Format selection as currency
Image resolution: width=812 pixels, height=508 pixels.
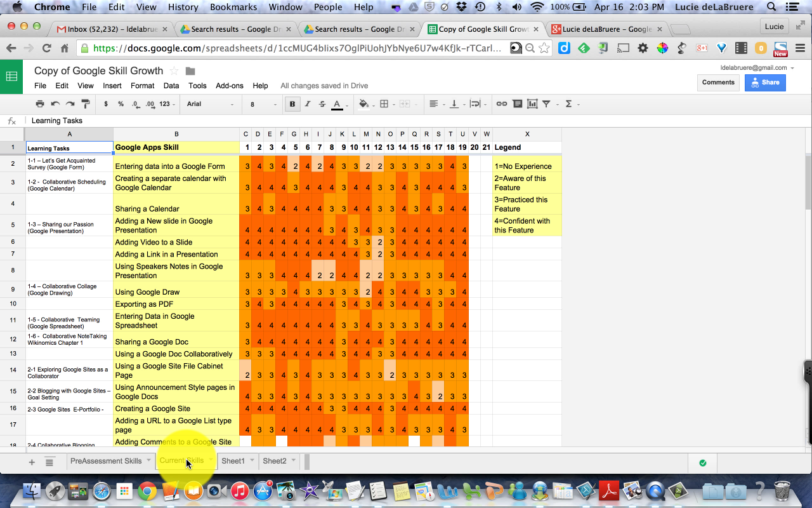[105, 104]
